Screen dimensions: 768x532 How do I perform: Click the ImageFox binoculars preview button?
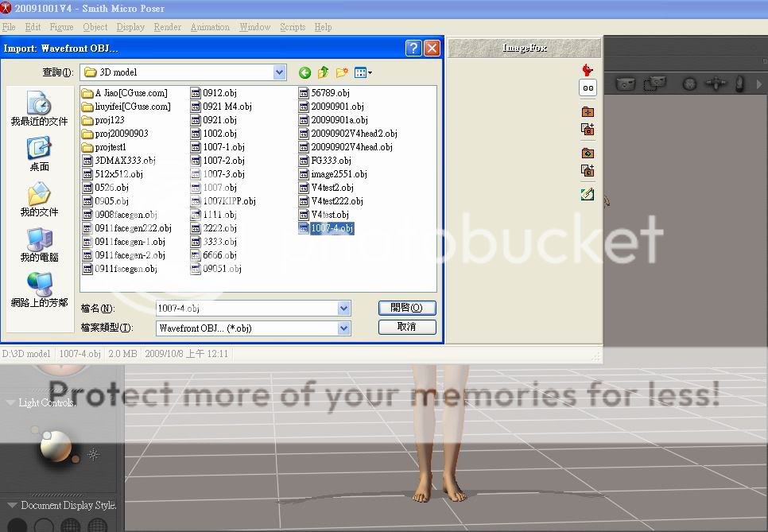[x=588, y=89]
